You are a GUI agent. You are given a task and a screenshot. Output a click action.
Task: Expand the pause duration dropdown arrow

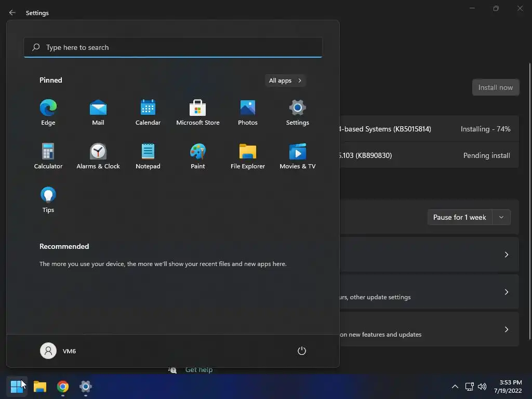coord(501,217)
